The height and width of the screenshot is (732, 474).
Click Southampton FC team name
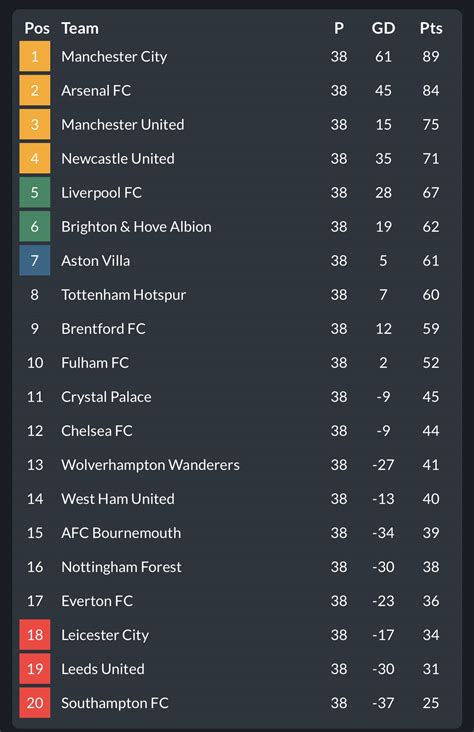(x=115, y=703)
